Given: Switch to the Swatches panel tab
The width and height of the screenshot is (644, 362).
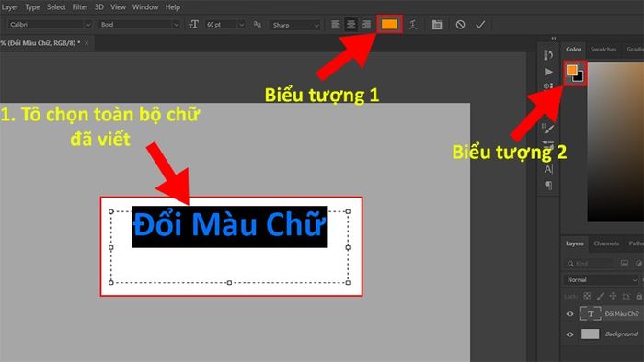Looking at the screenshot, I should 604,50.
